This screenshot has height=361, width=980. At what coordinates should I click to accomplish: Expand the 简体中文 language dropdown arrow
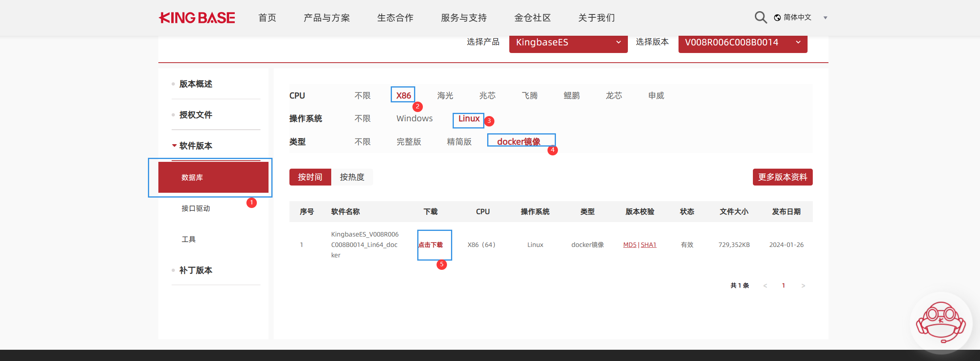pos(825,18)
